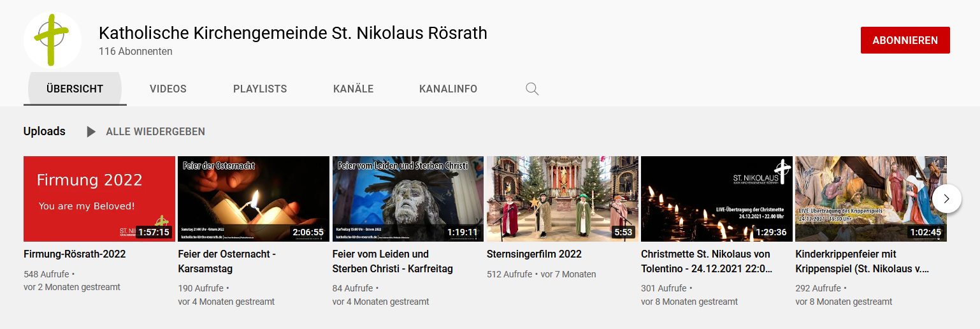Subscribe with the ABONNIEREN button
The width and height of the screenshot is (980, 329).
(x=905, y=40)
